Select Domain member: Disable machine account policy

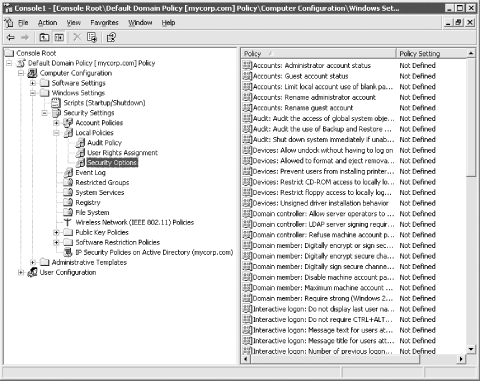(323, 277)
